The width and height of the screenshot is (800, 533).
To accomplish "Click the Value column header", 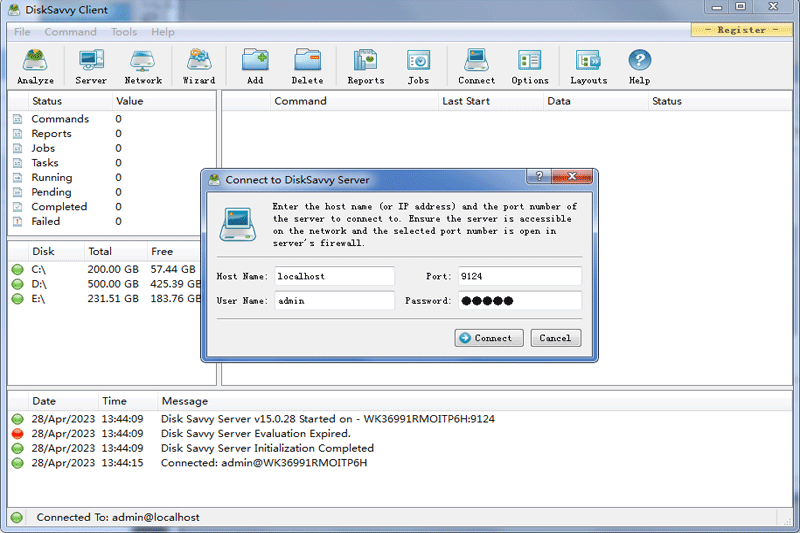I will [x=163, y=101].
